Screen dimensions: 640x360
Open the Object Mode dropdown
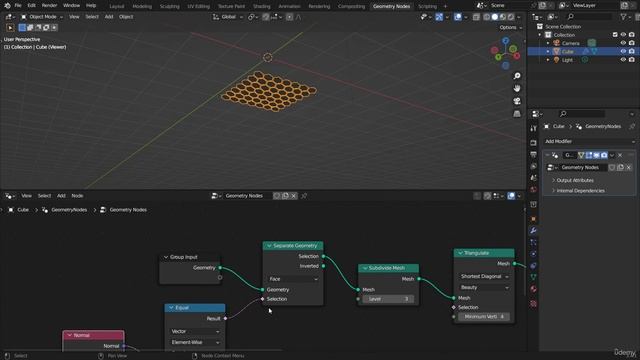click(x=42, y=17)
